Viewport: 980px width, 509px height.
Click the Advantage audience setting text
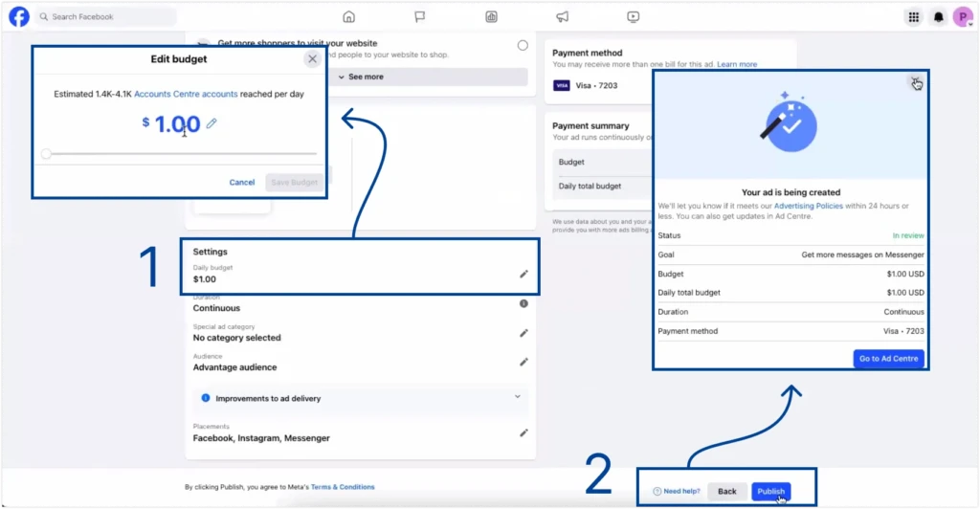click(x=234, y=367)
